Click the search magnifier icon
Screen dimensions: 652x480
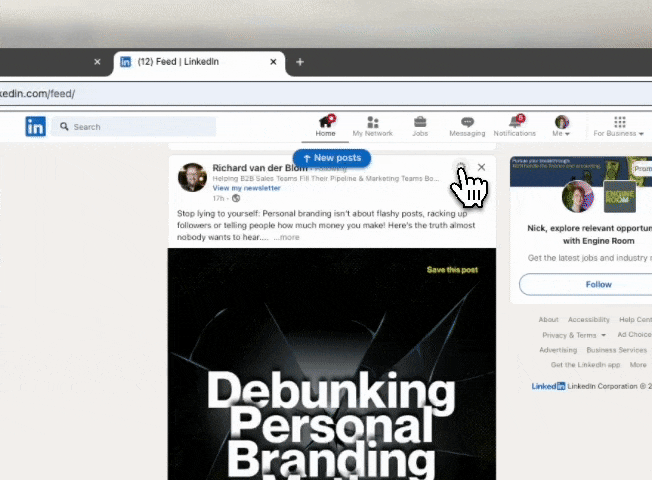64,126
